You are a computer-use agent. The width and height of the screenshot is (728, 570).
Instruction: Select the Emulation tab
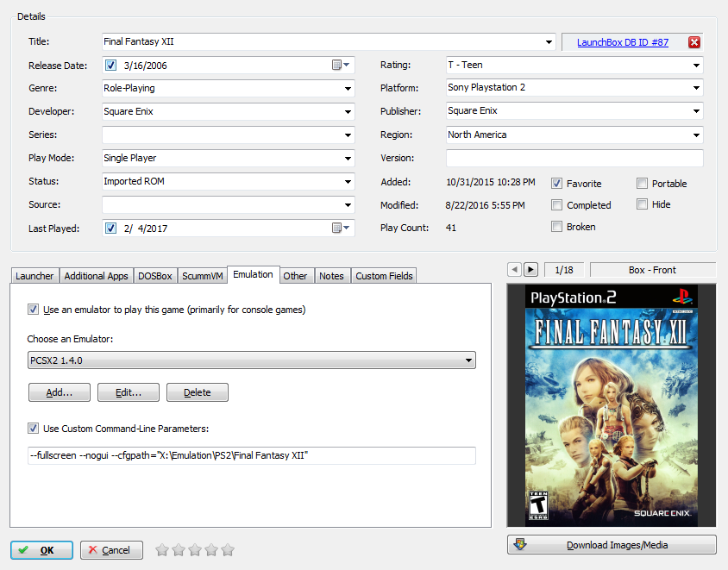[253, 274]
